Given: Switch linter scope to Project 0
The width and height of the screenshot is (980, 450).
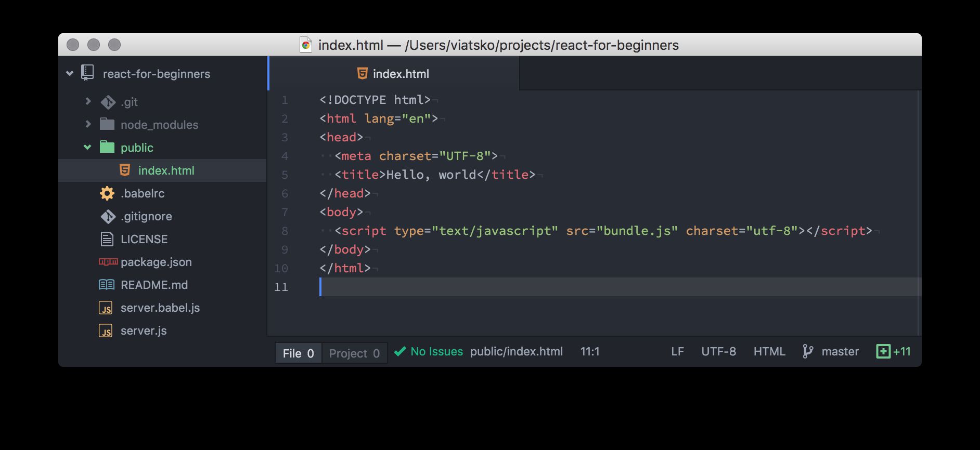Looking at the screenshot, I should (354, 353).
